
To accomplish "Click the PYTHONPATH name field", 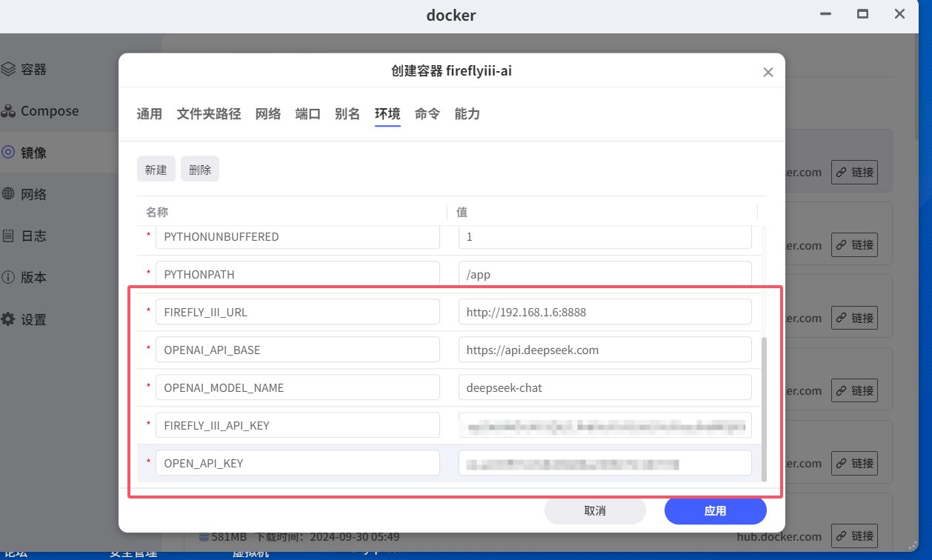I will coord(298,274).
